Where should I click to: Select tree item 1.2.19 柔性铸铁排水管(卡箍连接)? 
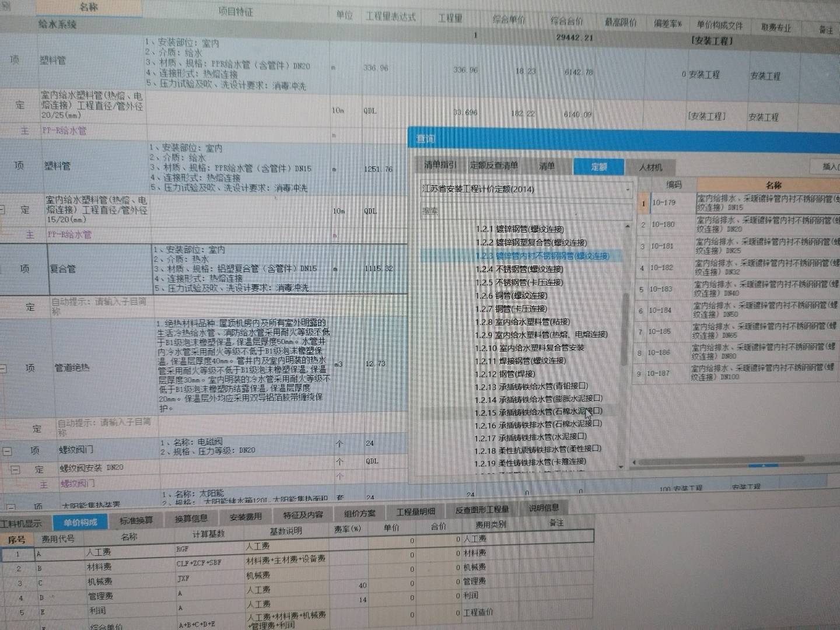531,463
